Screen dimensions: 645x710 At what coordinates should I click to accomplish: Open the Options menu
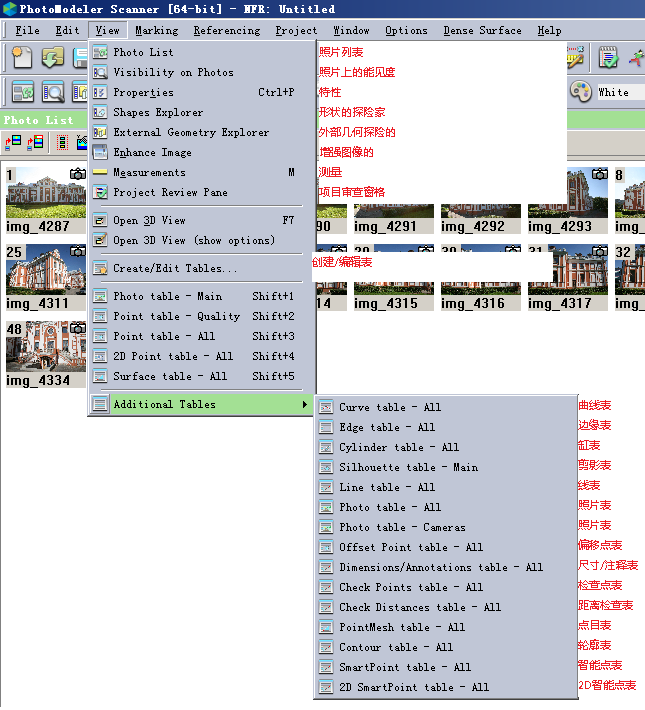406,30
